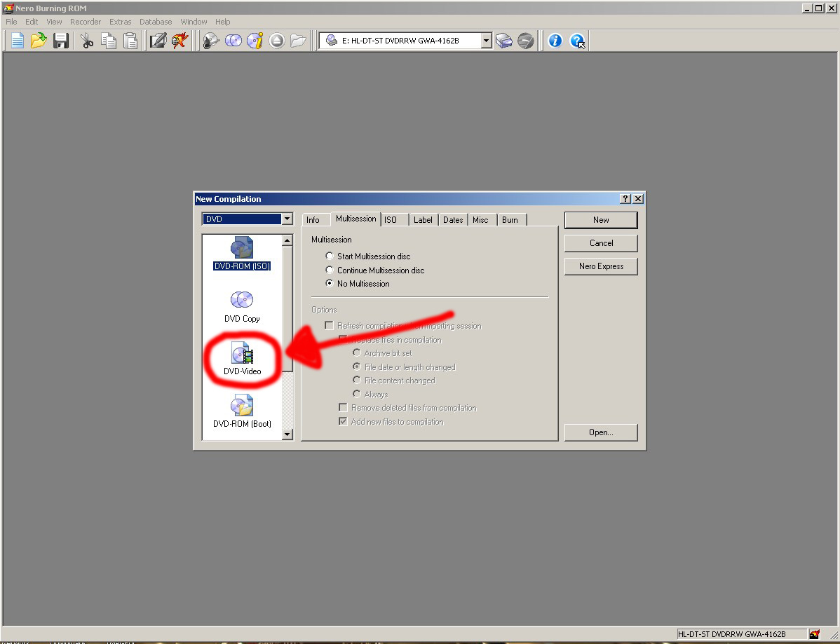Click dialog title bar help question button

pyautogui.click(x=625, y=198)
